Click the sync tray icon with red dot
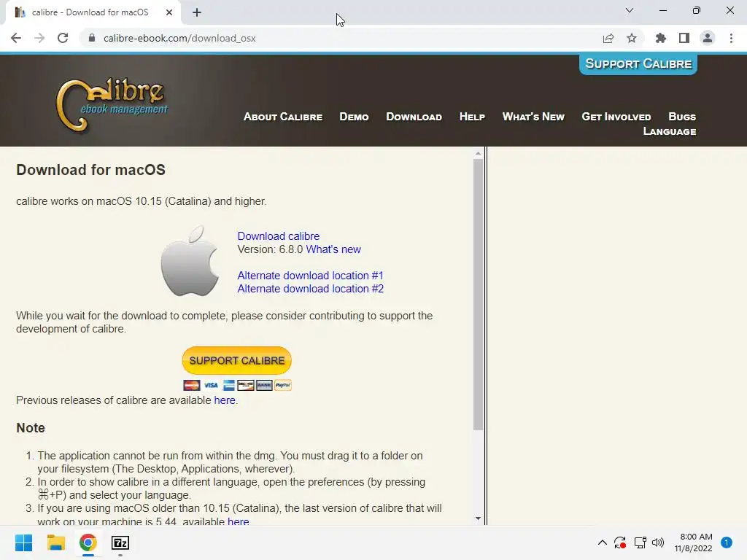This screenshot has width=747, height=560. pos(620,542)
